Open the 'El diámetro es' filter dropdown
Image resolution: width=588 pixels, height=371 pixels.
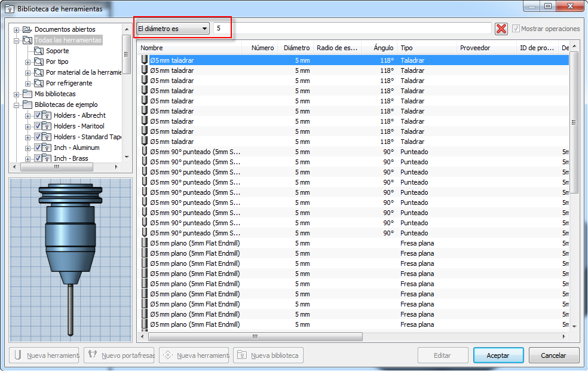(173, 29)
